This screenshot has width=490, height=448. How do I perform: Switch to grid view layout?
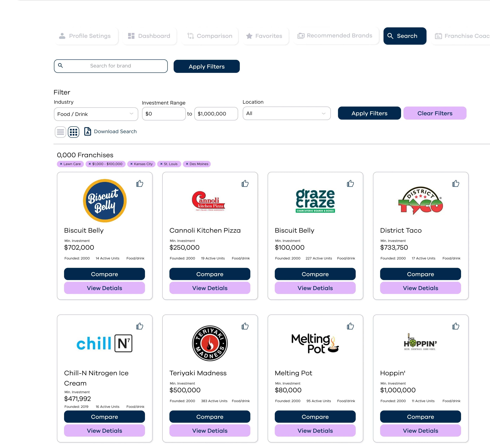pyautogui.click(x=73, y=132)
